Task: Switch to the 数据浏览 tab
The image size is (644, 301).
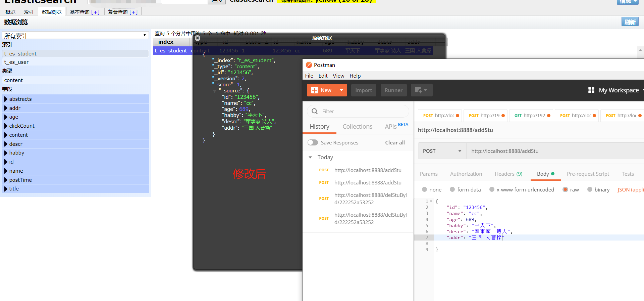Action: 52,12
